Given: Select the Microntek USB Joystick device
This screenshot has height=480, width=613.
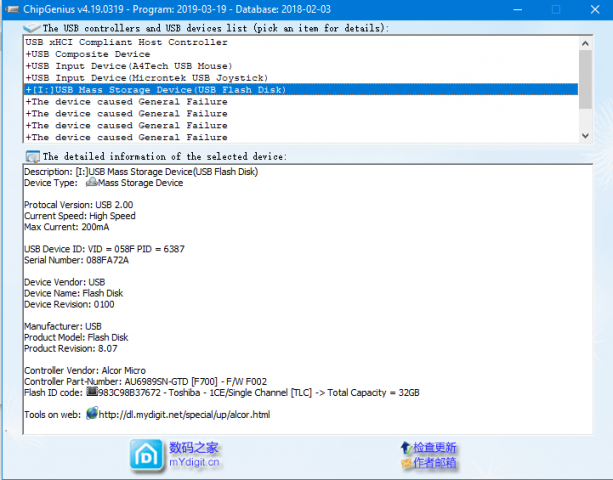Looking at the screenshot, I should (x=301, y=78).
